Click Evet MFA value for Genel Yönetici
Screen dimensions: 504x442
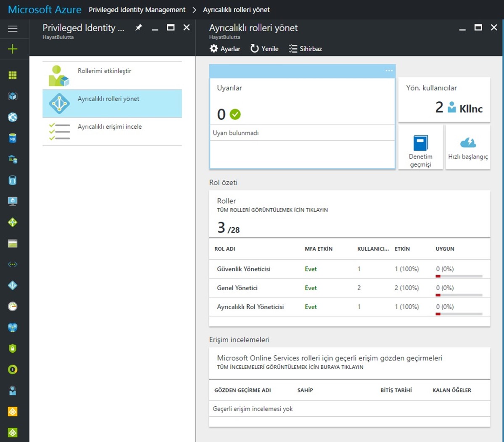coord(311,288)
